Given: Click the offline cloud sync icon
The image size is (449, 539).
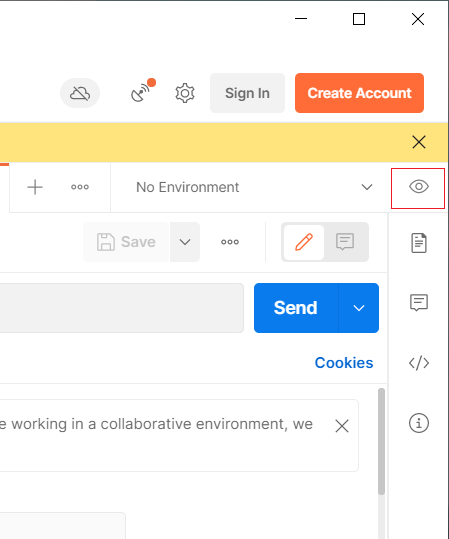Looking at the screenshot, I should point(80,93).
